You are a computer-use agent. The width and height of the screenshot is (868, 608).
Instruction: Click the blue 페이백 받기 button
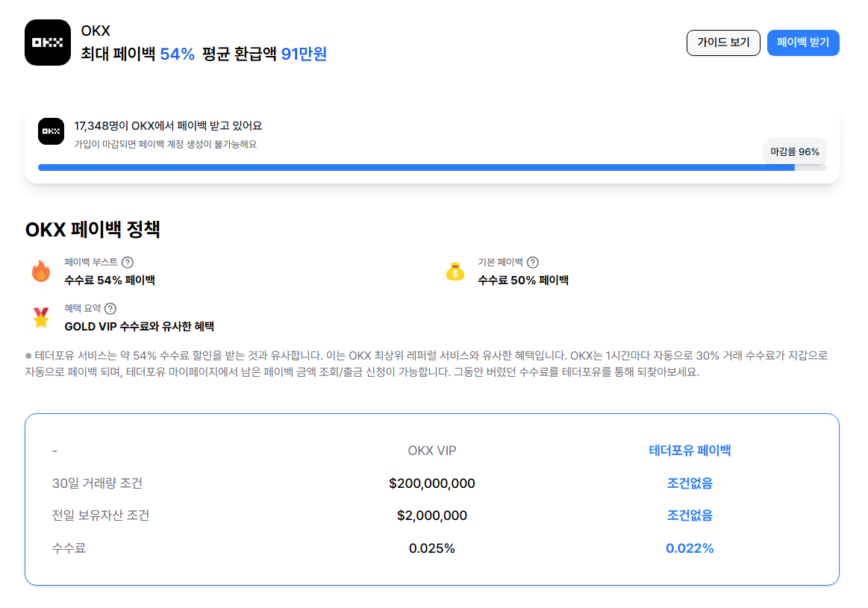802,43
